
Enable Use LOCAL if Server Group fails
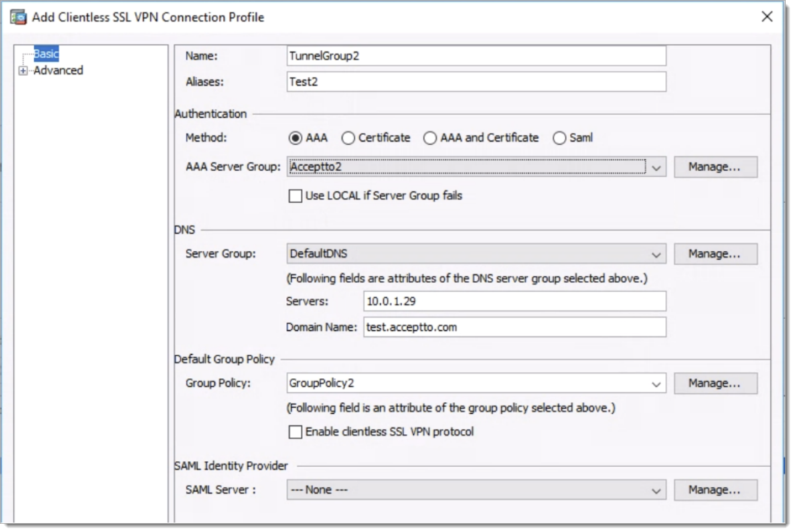point(296,196)
